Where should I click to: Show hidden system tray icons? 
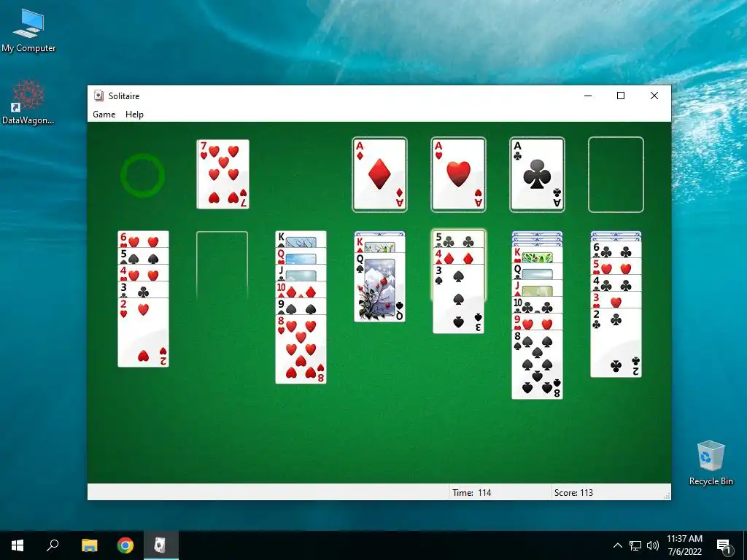click(x=617, y=545)
